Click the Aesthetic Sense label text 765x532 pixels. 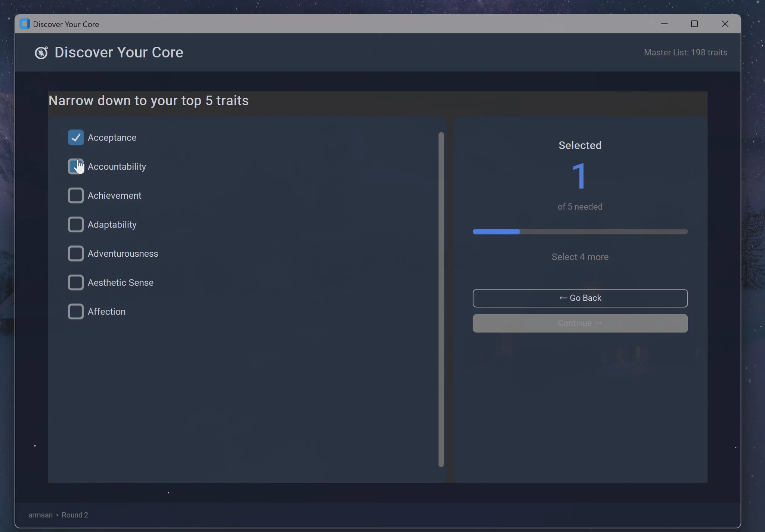pos(120,283)
